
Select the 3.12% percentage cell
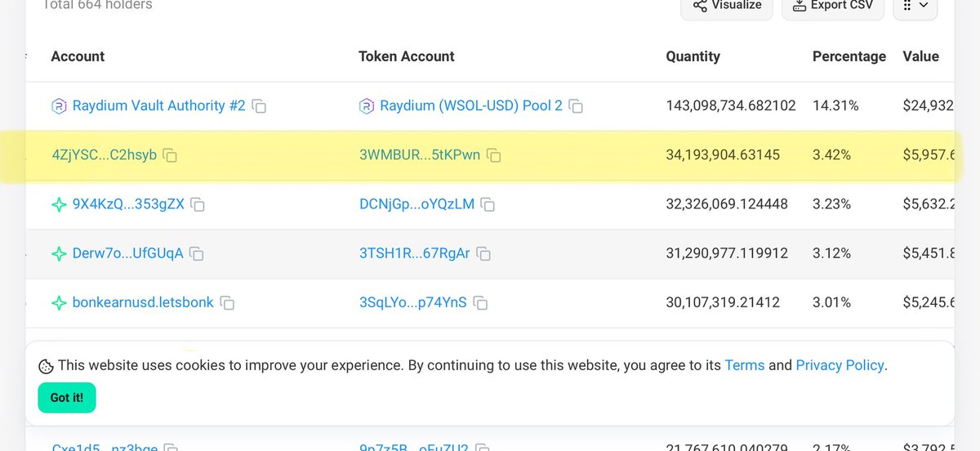831,253
